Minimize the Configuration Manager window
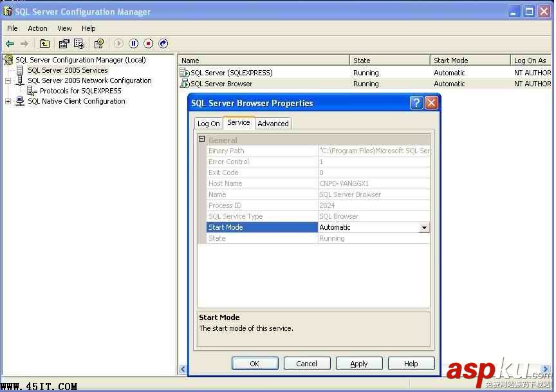Image resolution: width=556 pixels, height=392 pixels. [514, 12]
